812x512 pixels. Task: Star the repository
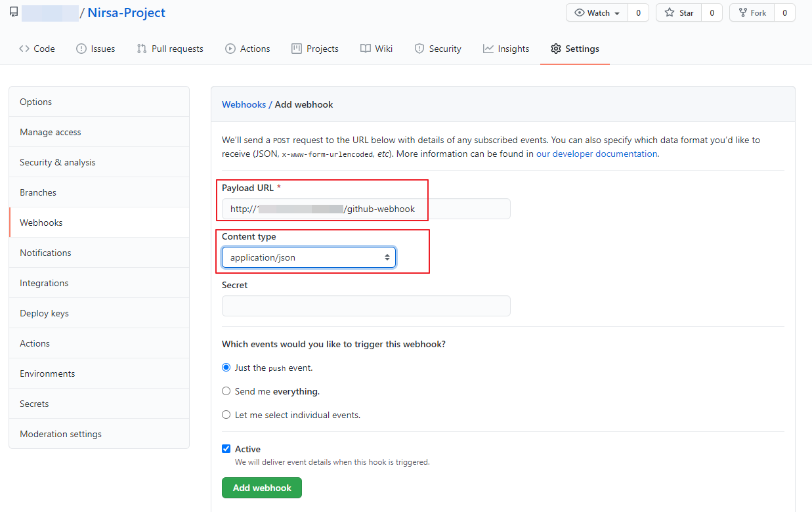[679, 12]
